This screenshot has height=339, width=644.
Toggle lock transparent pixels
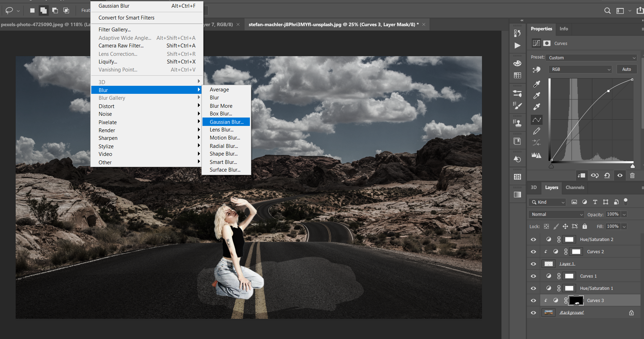[x=546, y=226]
